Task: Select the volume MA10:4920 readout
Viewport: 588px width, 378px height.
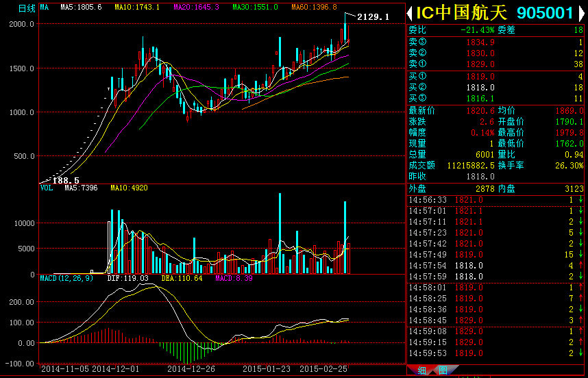Action: point(129,188)
